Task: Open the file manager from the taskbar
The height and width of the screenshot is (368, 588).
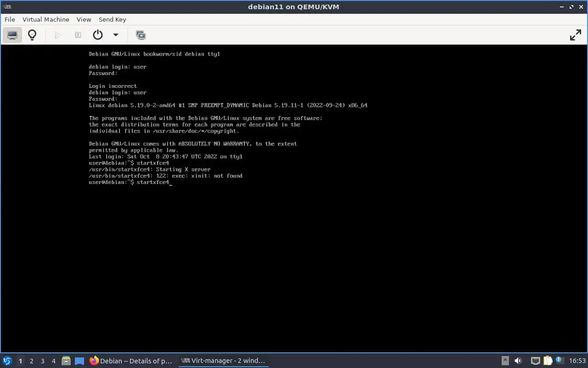Action: (66, 361)
